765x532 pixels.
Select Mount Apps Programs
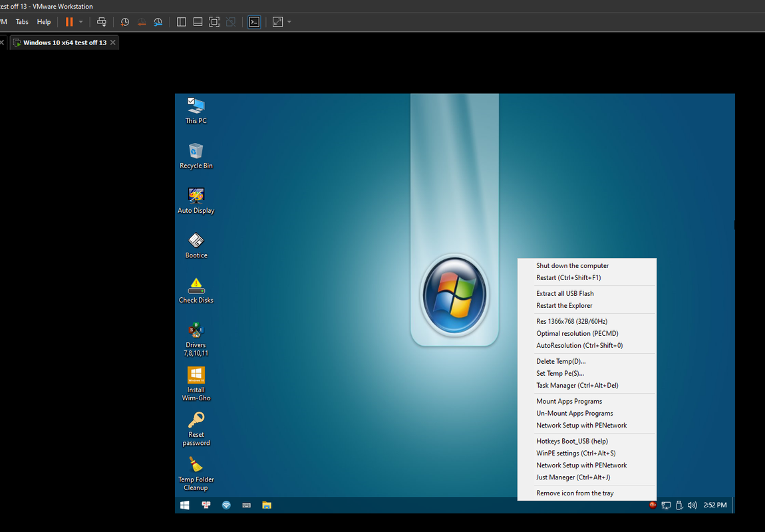tap(587, 401)
